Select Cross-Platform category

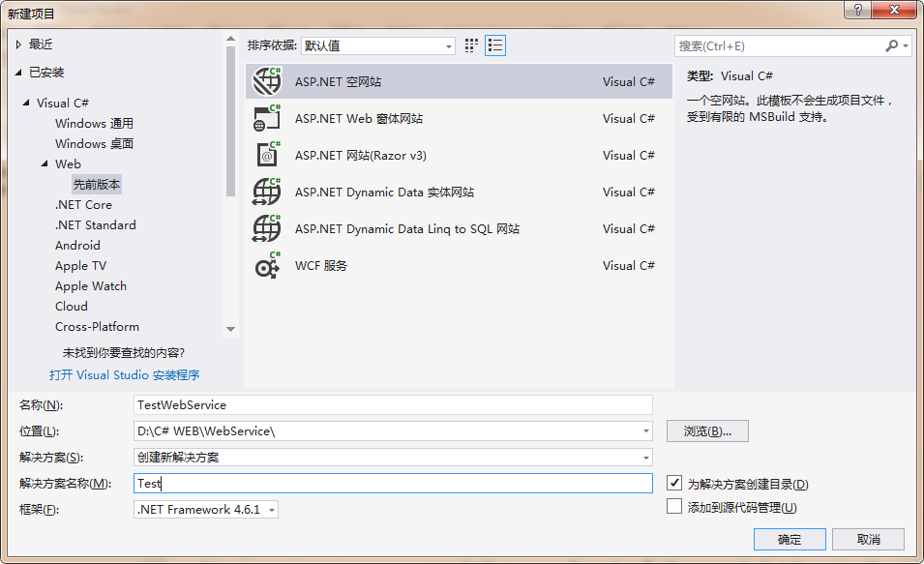click(97, 326)
